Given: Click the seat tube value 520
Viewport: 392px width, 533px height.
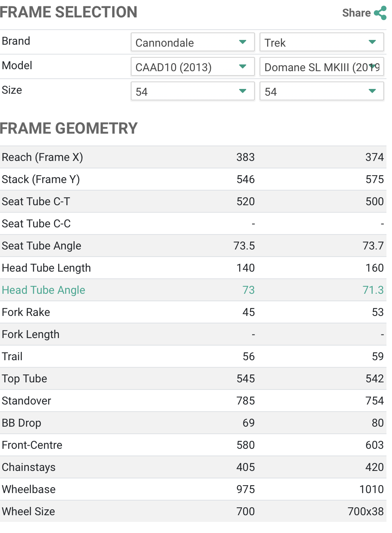Looking at the screenshot, I should coord(245,202).
